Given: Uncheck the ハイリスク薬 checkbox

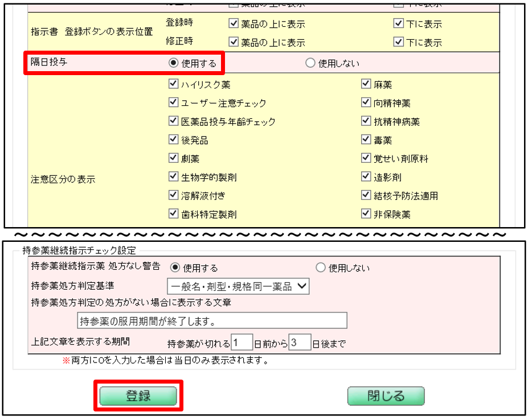Looking at the screenshot, I should [174, 85].
